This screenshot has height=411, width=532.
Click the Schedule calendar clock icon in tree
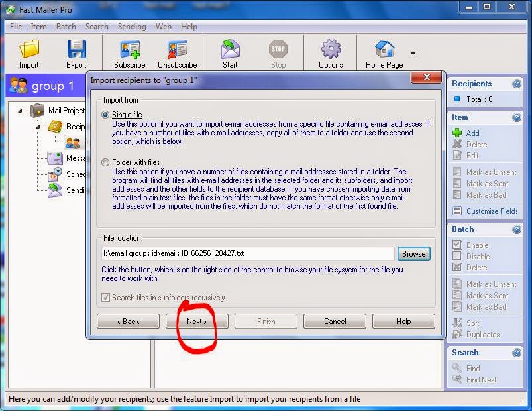(55, 174)
